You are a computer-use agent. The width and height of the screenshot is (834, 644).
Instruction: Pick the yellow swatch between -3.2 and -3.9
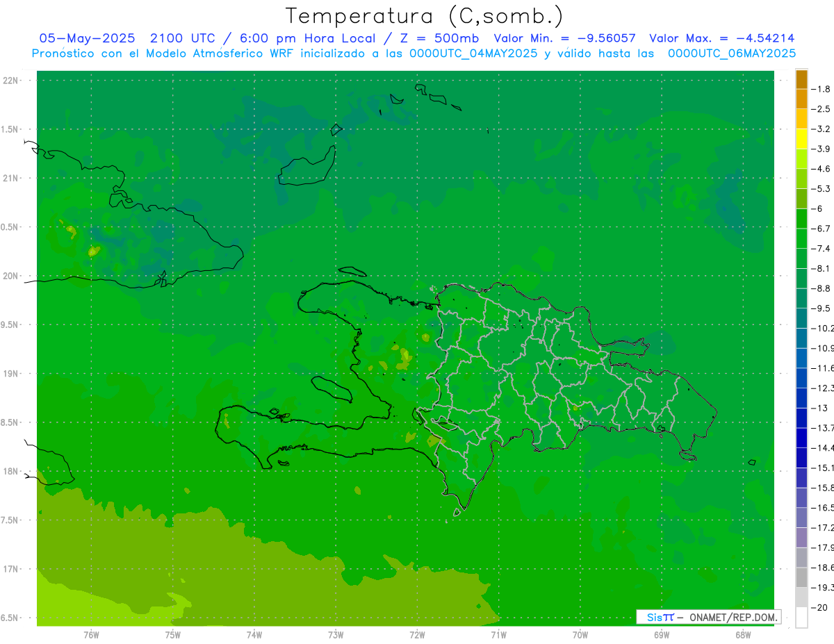click(801, 139)
